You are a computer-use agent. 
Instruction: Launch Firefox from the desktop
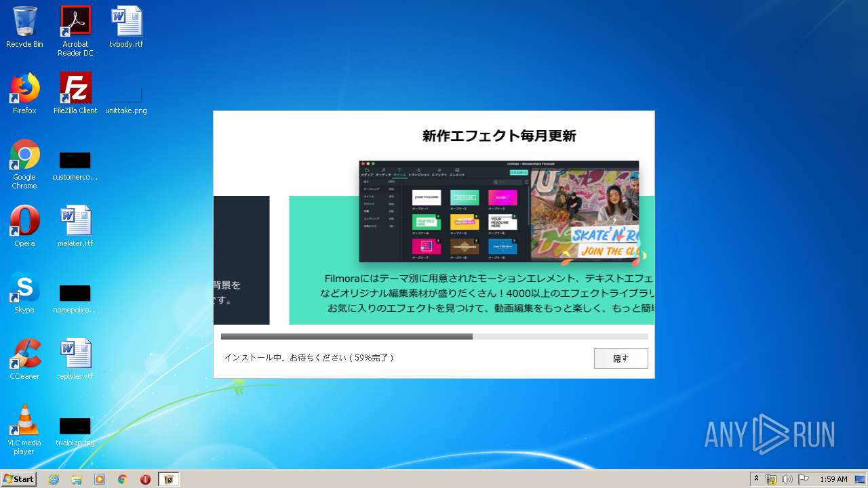pyautogui.click(x=24, y=94)
